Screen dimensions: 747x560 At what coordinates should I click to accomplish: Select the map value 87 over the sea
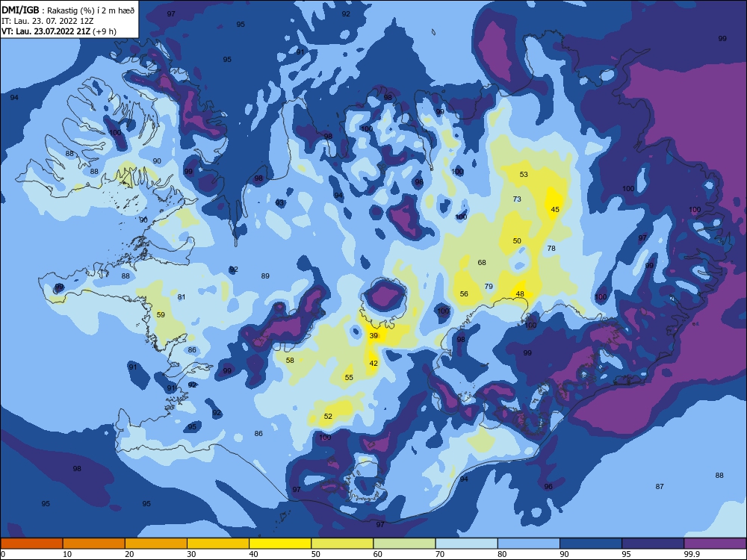[660, 486]
